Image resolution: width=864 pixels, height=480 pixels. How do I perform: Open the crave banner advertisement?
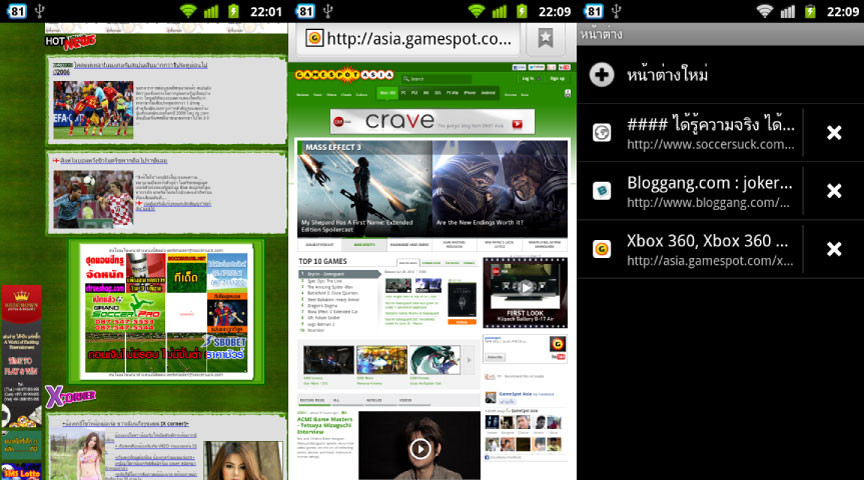point(432,121)
